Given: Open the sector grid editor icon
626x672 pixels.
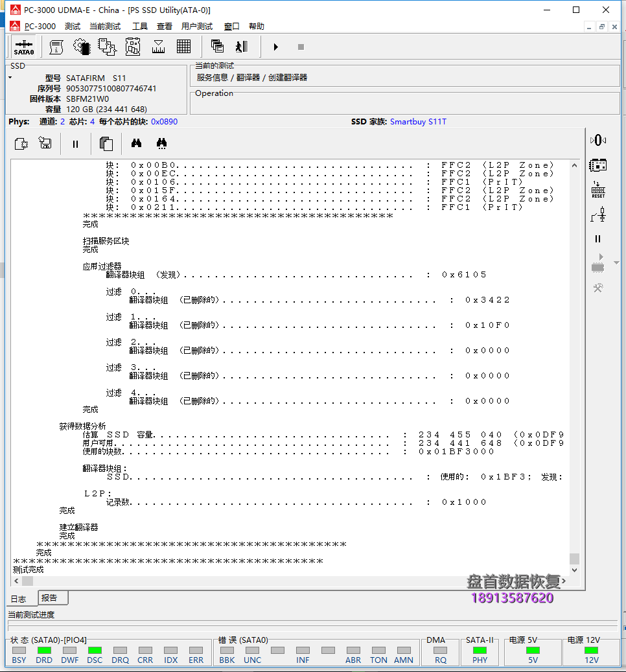Looking at the screenshot, I should click(x=184, y=47).
